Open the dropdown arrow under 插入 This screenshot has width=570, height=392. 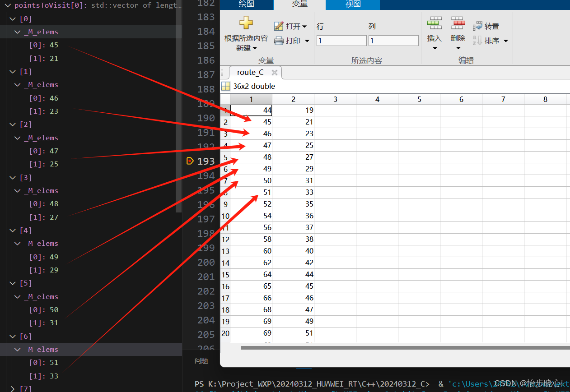[435, 48]
